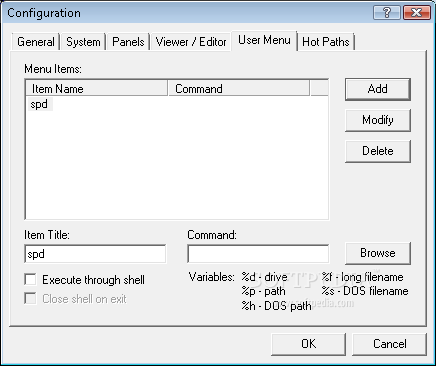The height and width of the screenshot is (366, 436).
Task: Click the Item Name column header
Action: point(97,89)
